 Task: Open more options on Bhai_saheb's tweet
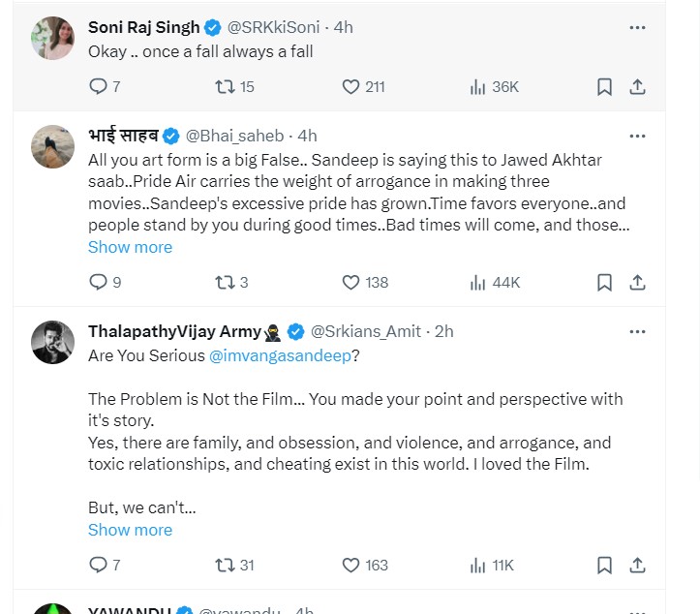[x=636, y=136]
